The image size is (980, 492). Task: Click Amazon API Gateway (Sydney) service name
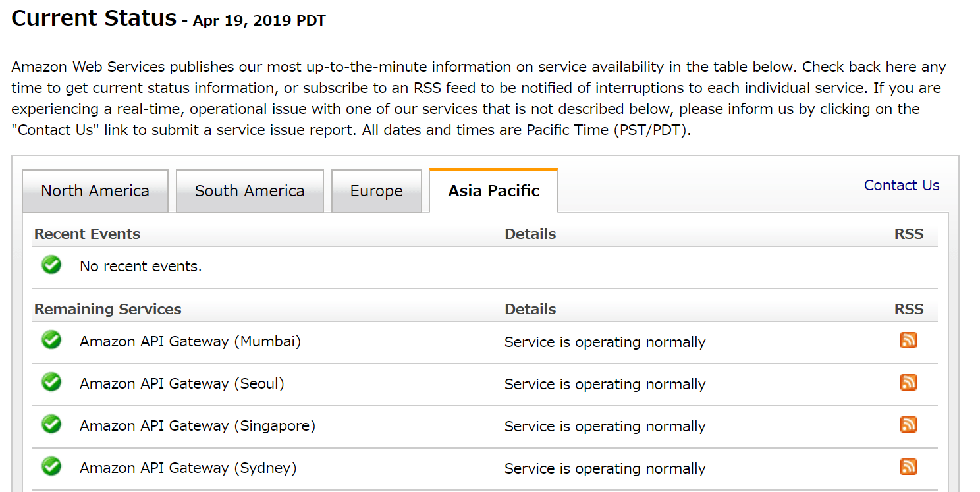pyautogui.click(x=188, y=468)
